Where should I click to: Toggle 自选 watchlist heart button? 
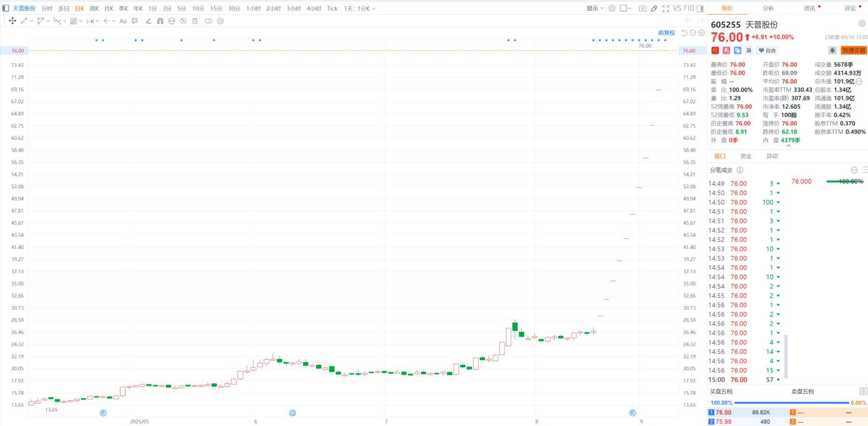[x=767, y=50]
